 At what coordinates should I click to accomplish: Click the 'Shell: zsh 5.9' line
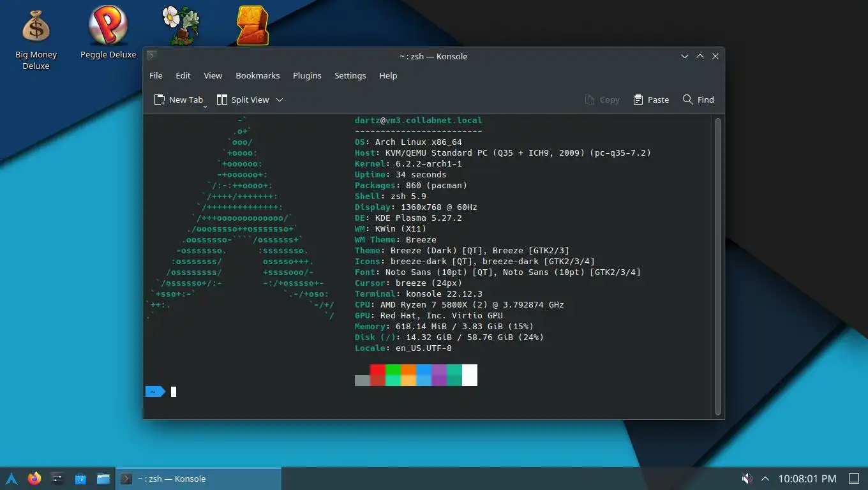[x=391, y=196]
